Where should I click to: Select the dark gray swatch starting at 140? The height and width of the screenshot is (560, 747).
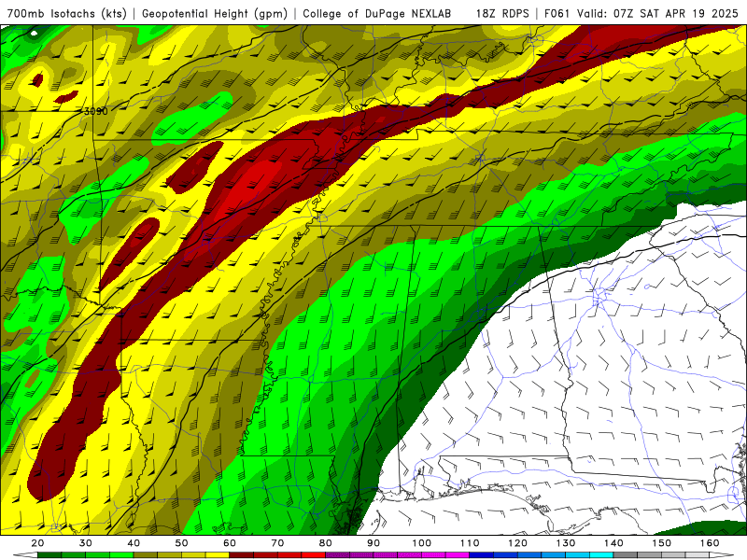pos(625,555)
